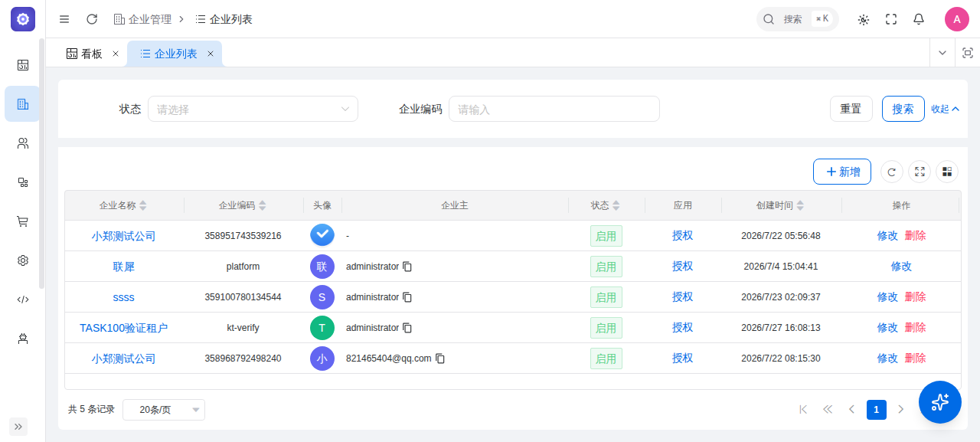Open the settings gear icon in sidebar
The image size is (980, 442).
pos(23,260)
